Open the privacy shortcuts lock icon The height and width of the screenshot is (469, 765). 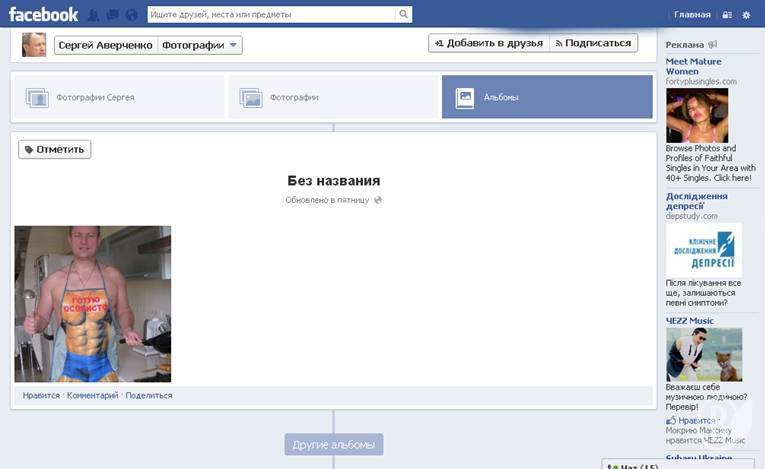click(x=727, y=15)
